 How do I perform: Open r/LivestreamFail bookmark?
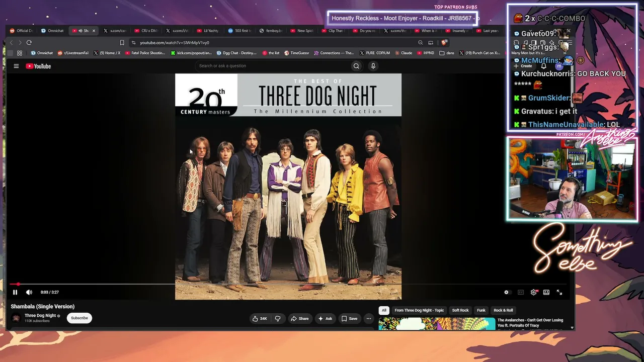coord(73,53)
